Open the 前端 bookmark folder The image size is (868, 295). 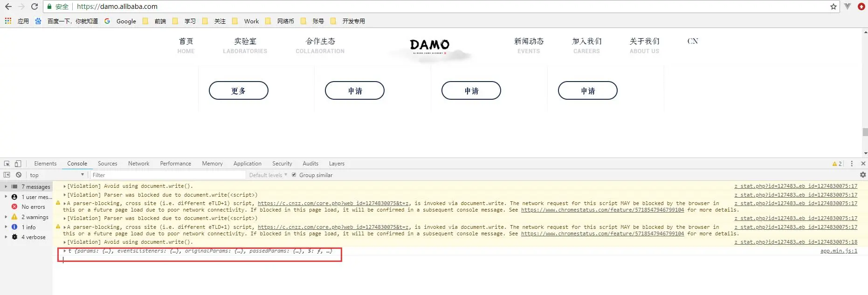[154, 21]
